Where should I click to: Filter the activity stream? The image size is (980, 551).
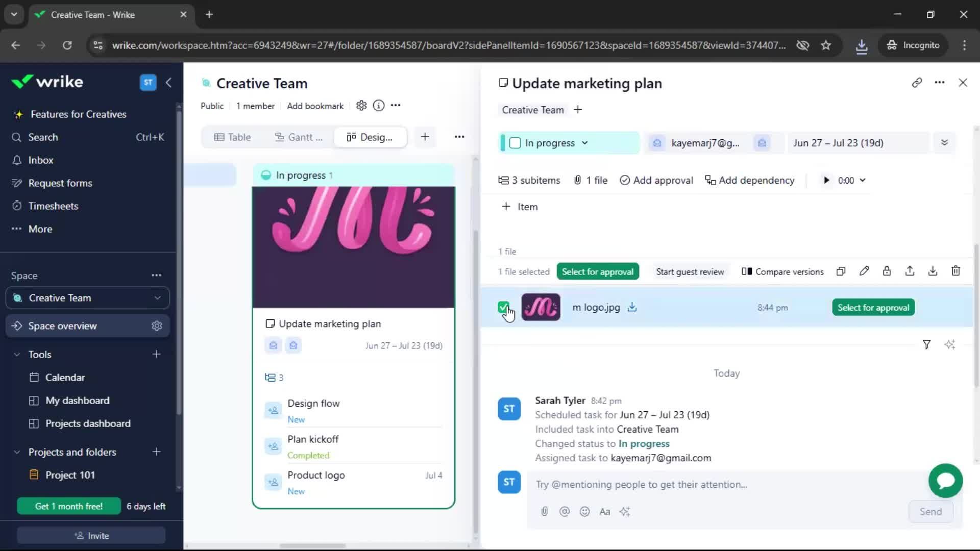(x=926, y=345)
